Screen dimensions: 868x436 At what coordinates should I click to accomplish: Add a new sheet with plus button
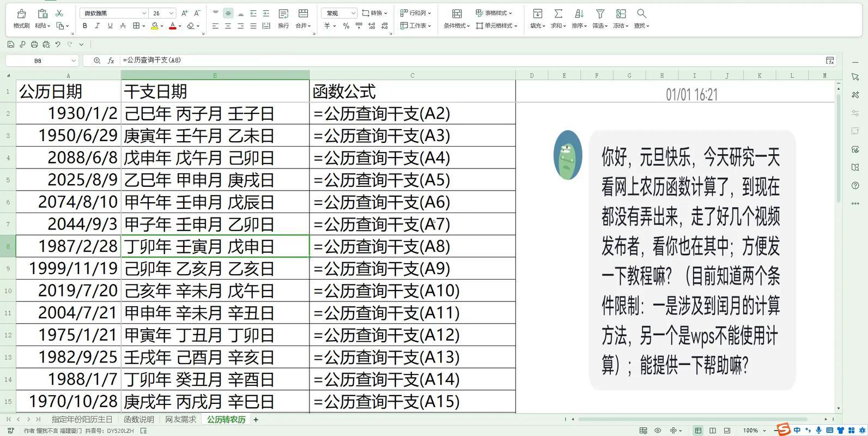[x=256, y=419]
